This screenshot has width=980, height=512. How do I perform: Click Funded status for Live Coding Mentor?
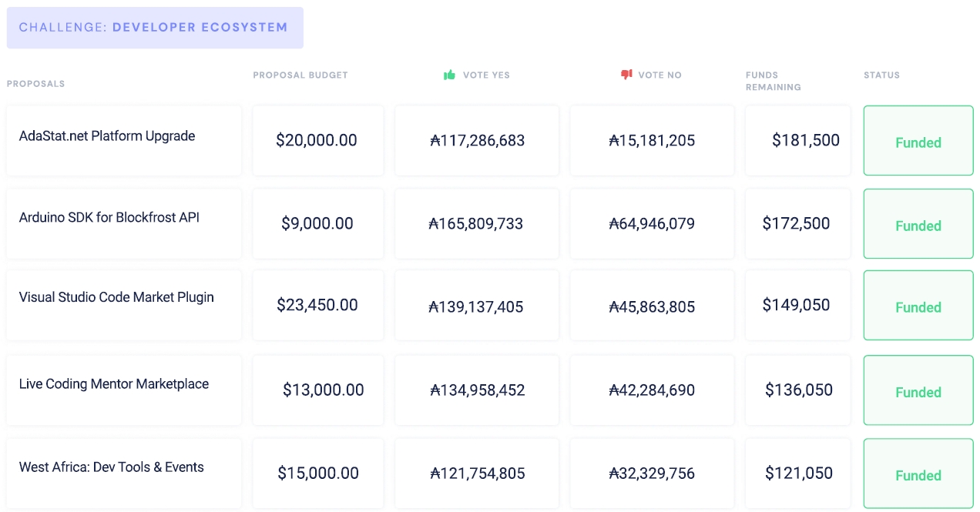(918, 391)
